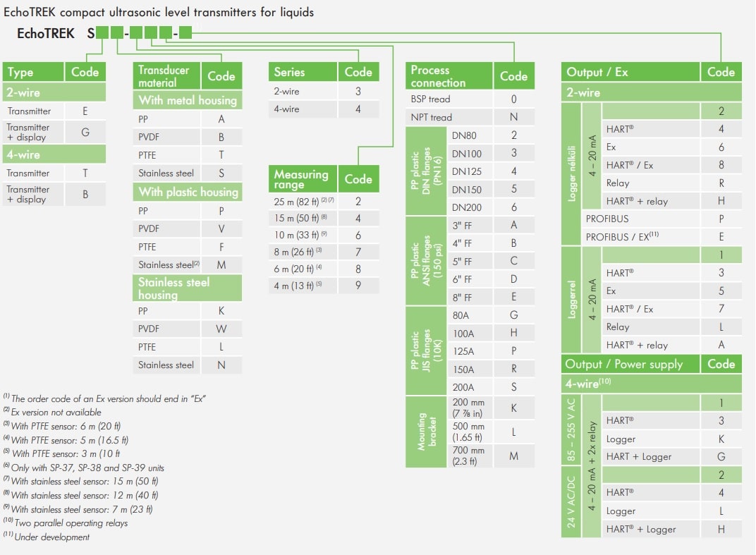Select the 'Loggerrel' vertical label
Screen dimensions: 756x555
(x=571, y=300)
